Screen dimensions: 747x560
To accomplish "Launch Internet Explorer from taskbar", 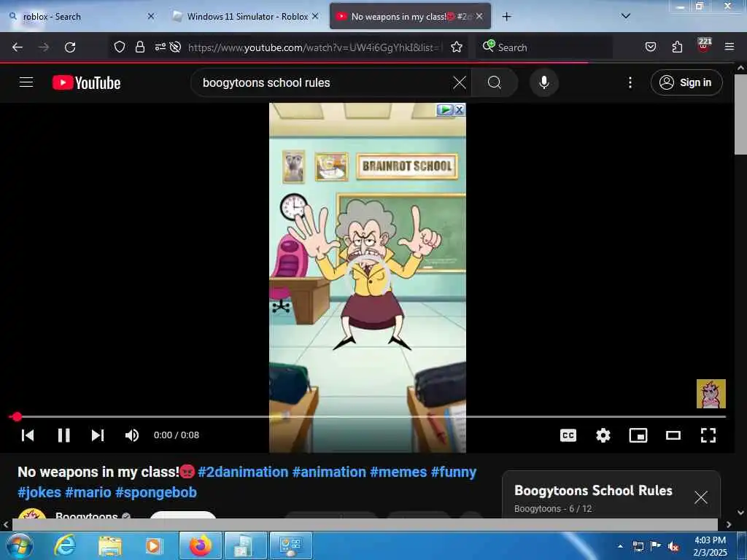I will pos(64,545).
